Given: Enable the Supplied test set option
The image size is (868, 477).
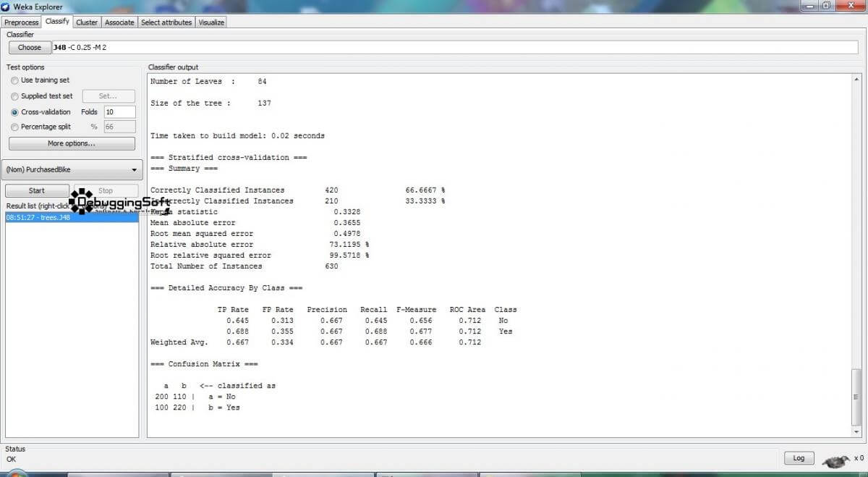Looking at the screenshot, I should (14, 96).
